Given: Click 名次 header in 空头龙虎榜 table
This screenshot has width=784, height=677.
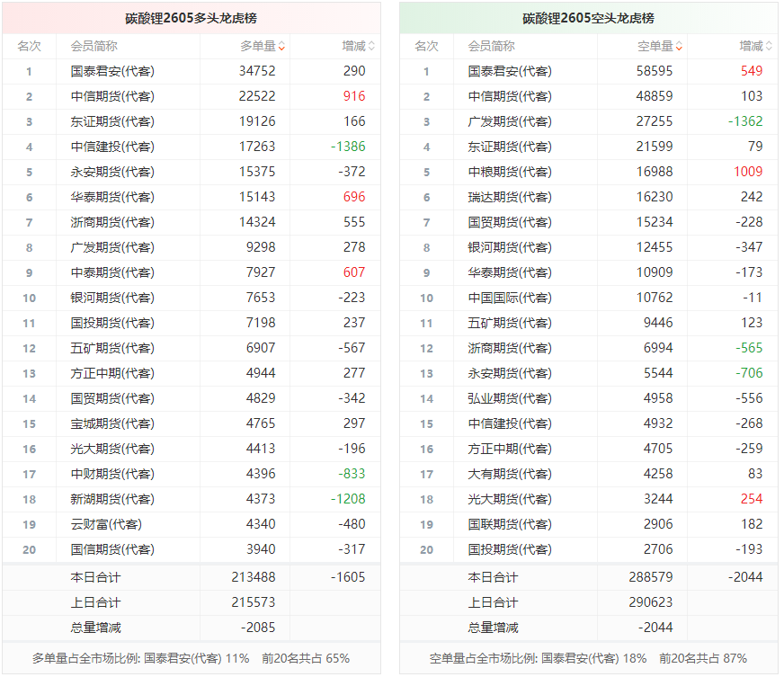Looking at the screenshot, I should 426,47.
